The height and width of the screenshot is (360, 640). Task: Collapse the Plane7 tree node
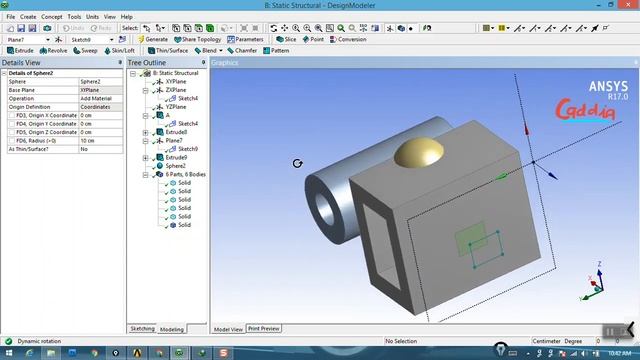point(145,141)
